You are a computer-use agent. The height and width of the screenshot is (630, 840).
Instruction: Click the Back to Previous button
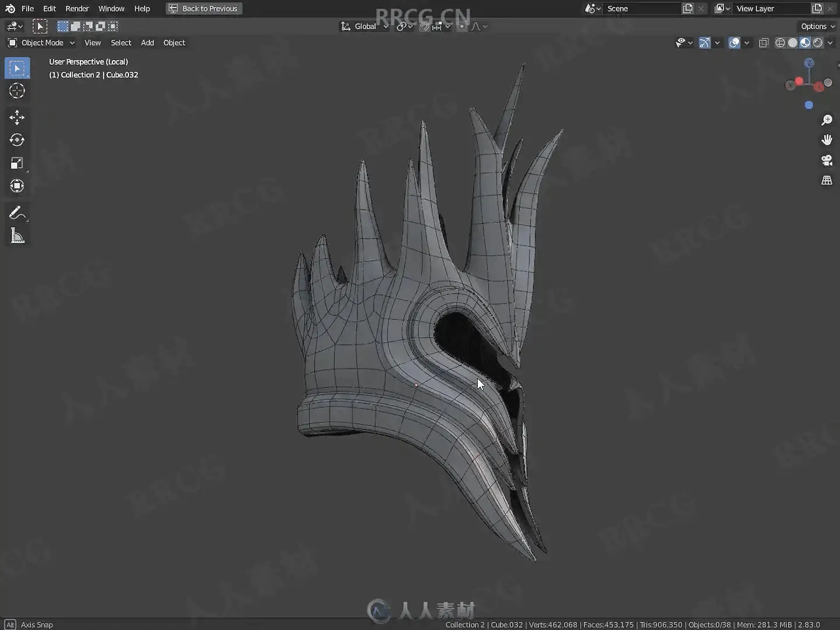click(x=204, y=9)
